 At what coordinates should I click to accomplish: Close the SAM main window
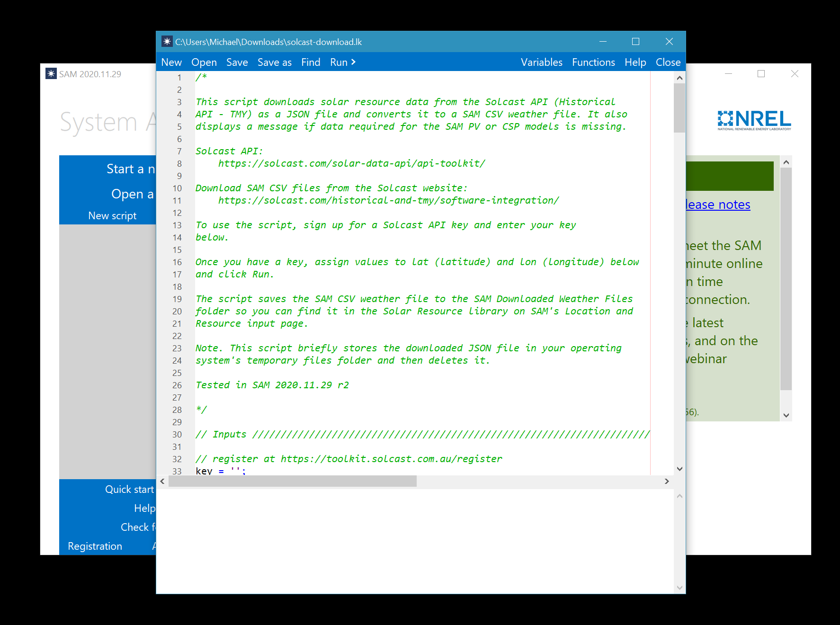795,74
